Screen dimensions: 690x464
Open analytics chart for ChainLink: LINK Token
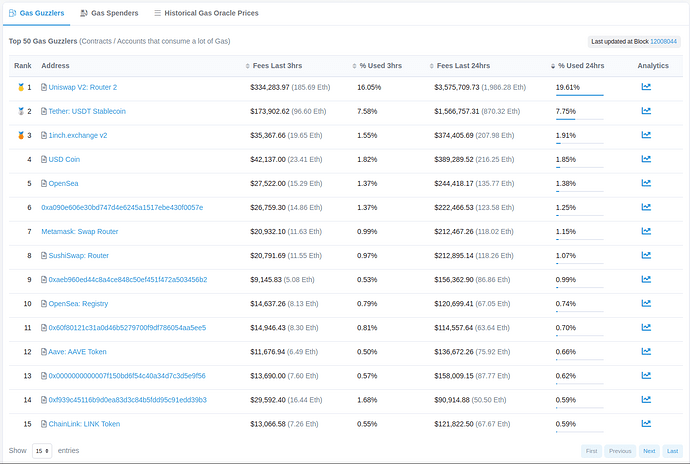[x=646, y=423]
